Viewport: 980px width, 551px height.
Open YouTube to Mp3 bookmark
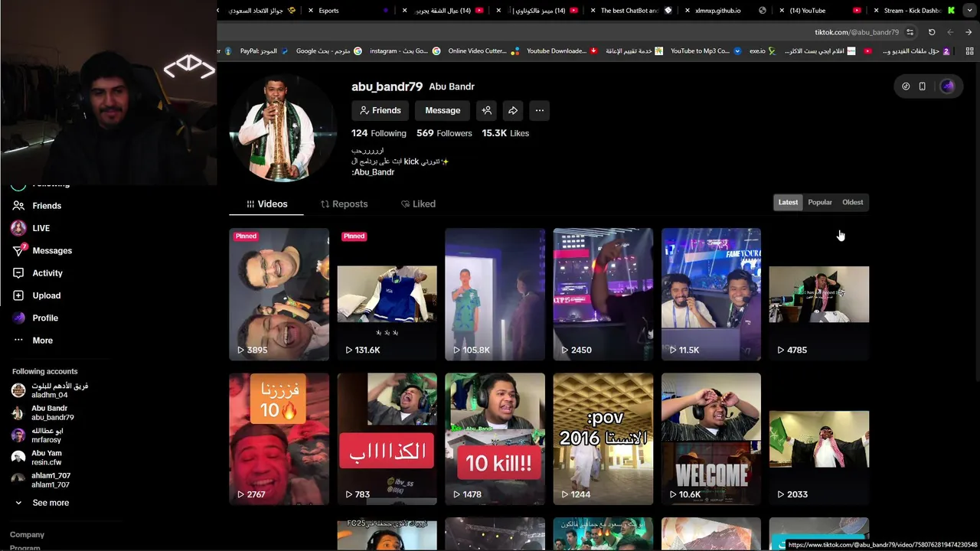click(705, 51)
